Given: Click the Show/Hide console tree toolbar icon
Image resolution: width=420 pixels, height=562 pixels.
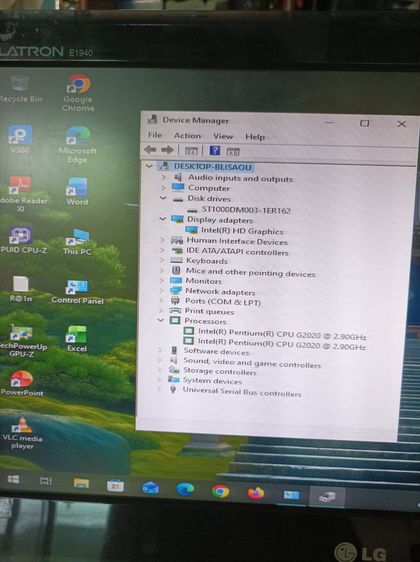Looking at the screenshot, I should click(191, 151).
